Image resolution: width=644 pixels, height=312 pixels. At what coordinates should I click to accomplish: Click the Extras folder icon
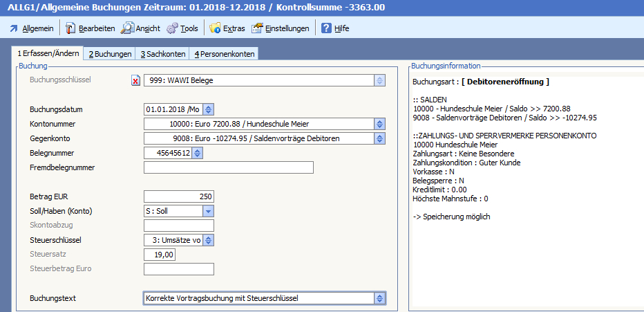tap(215, 28)
